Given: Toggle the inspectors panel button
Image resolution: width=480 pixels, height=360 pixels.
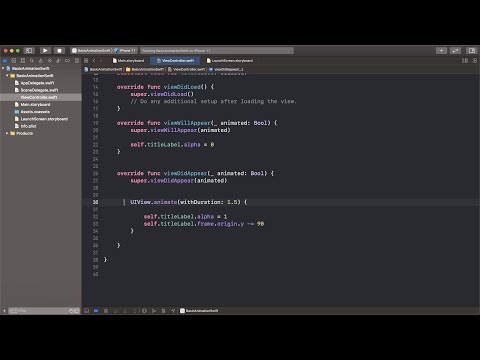Looking at the screenshot, I should coord(472,51).
